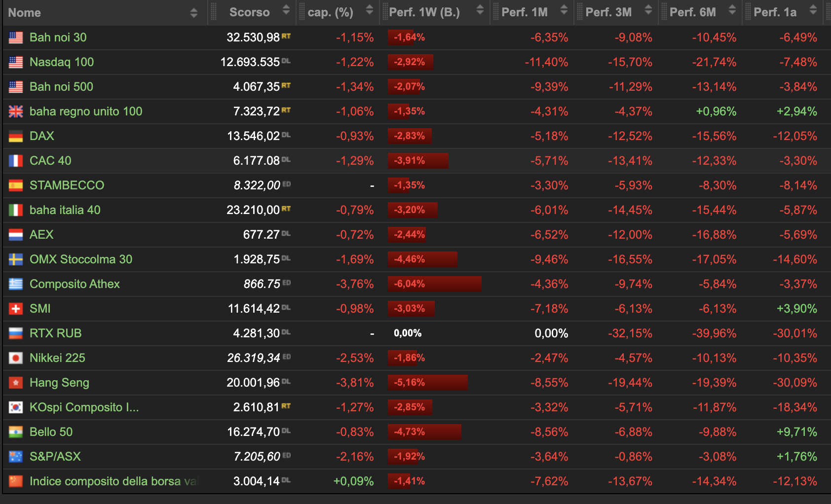Open the Bello 50 index link
Screen dimensions: 831x504
(x=51, y=432)
